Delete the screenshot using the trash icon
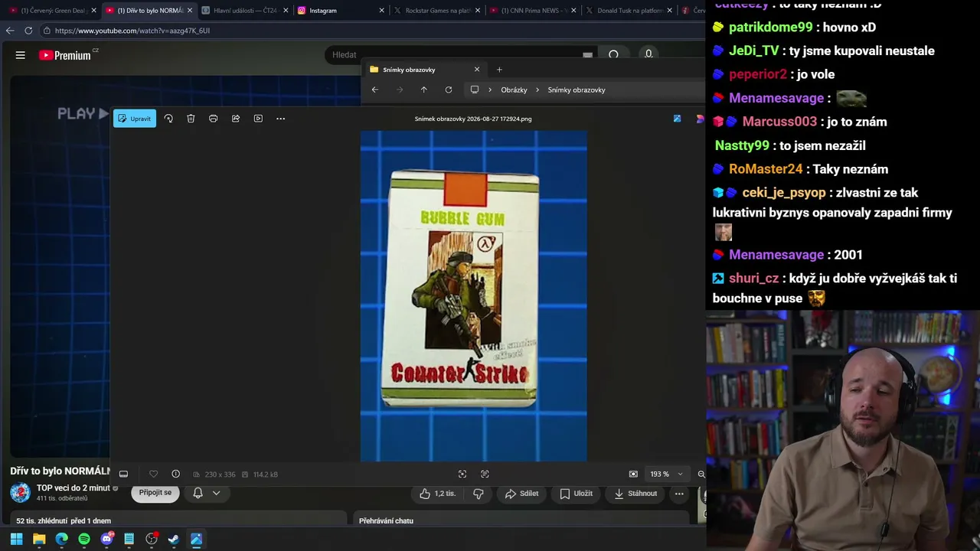 click(191, 119)
